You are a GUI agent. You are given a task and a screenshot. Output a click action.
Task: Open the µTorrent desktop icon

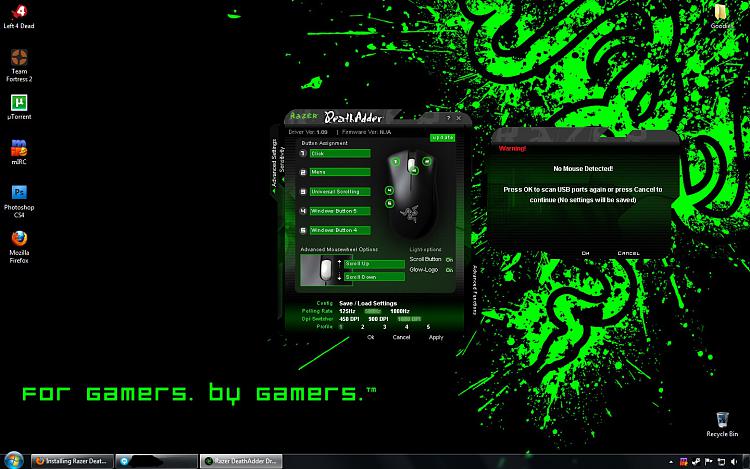[x=19, y=107]
